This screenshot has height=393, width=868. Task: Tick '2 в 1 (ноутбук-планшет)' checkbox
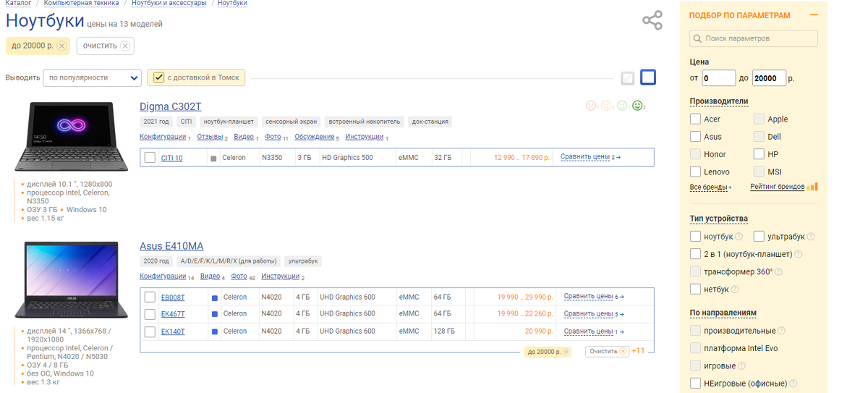[x=695, y=254]
